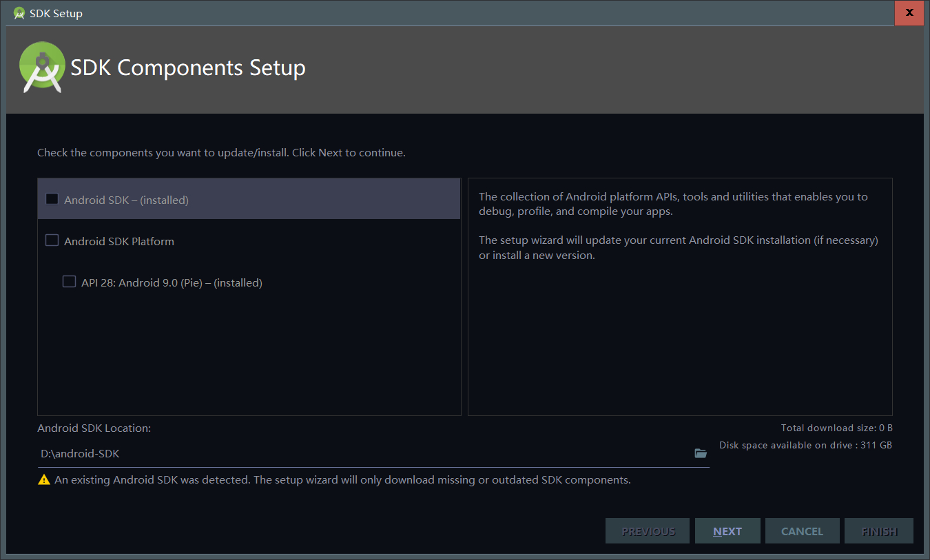Click Disk space available on drive text

805,445
